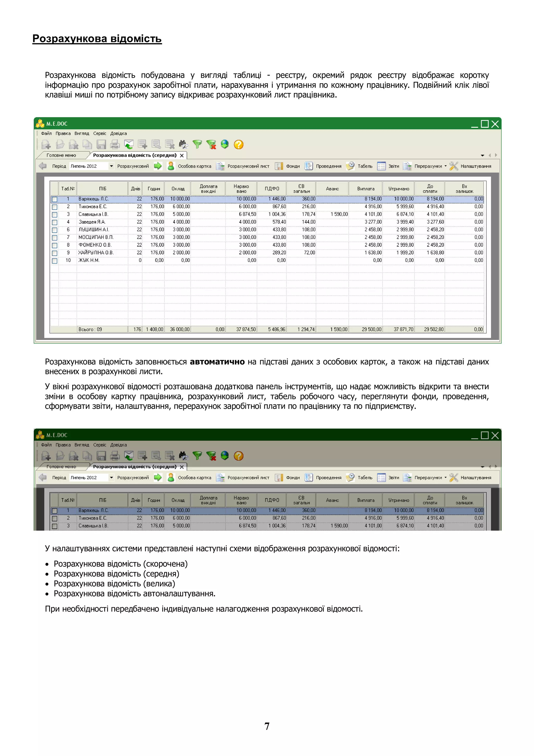Click the green arrow next to Розрахунковий, upper window

pyautogui.click(x=158, y=166)
